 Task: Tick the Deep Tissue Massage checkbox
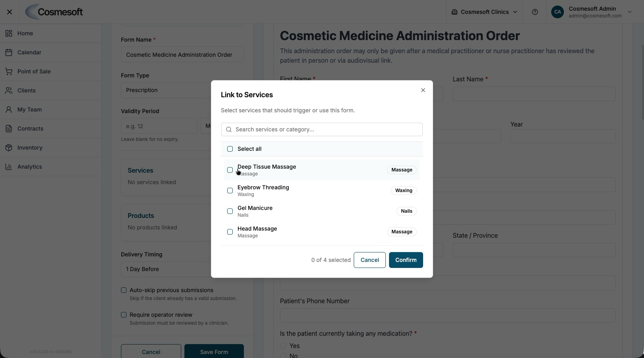point(230,170)
